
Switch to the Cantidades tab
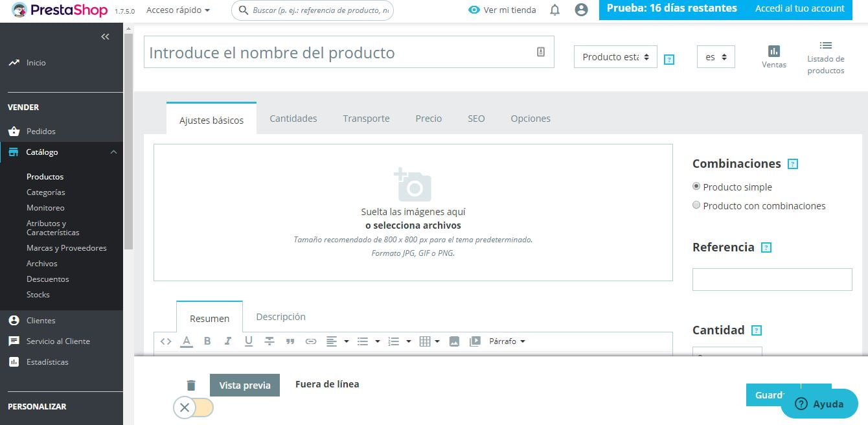293,119
